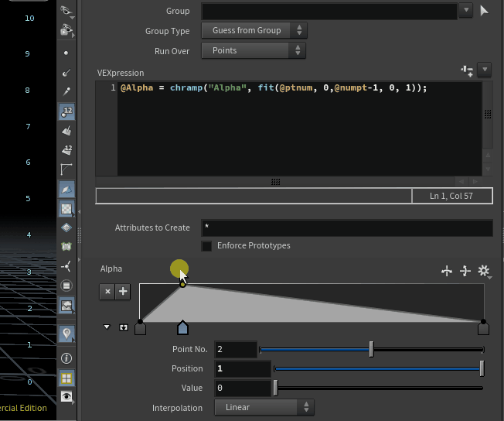The image size is (504, 421).
Task: Click the lower pane divider expand arrow
Action: coord(79,259)
